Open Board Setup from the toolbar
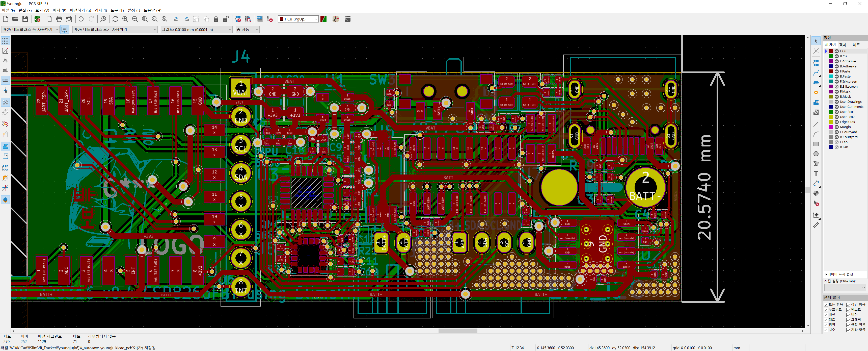Screen dimensions: 868x351 [x=37, y=19]
